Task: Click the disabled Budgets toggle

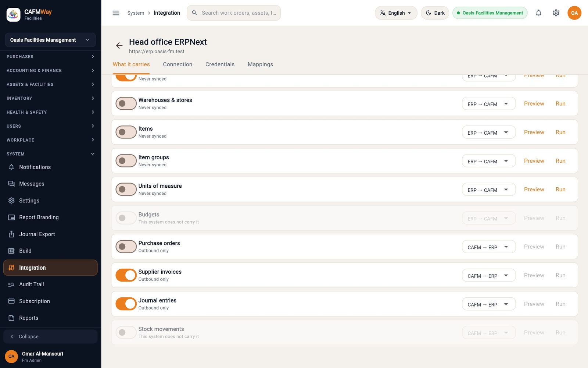Action: (126, 218)
